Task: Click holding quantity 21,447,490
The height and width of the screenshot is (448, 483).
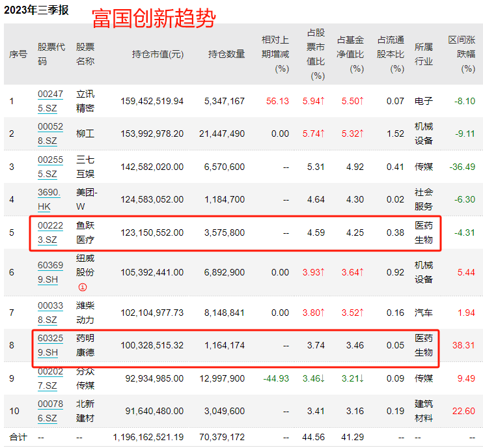Action: click(222, 133)
